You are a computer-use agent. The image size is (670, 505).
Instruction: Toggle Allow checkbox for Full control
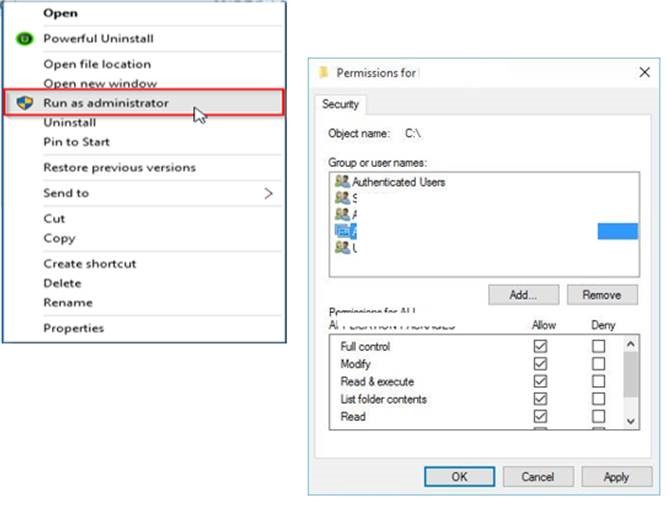coord(540,346)
